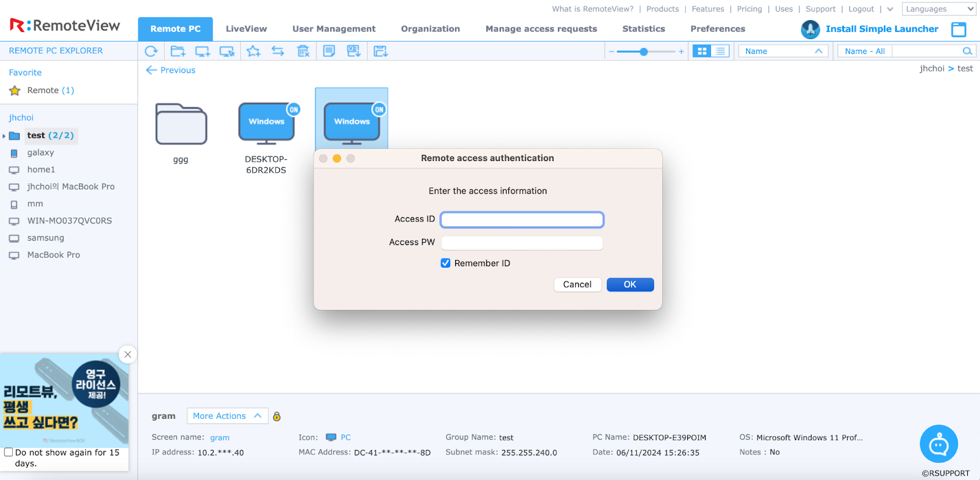
Task: Check 'Do not show again for 15 days'
Action: coord(9,452)
